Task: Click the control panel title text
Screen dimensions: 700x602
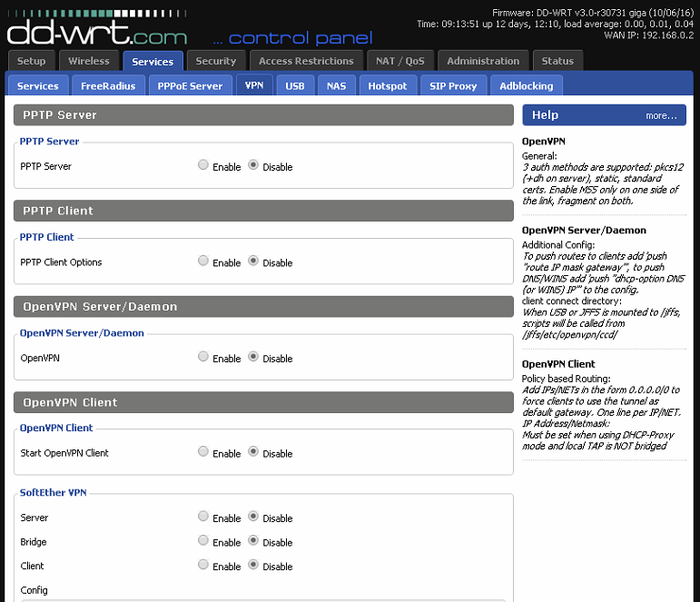Action: pyautogui.click(x=292, y=38)
